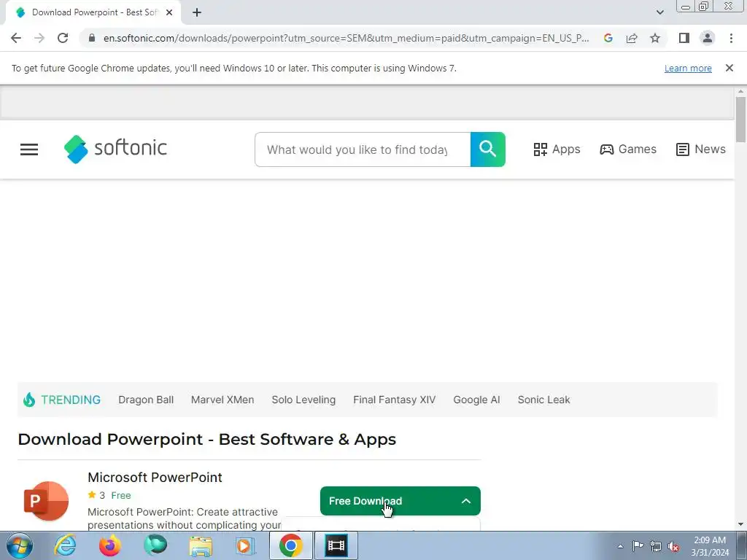Open trending topic Final Fantasy XIV

[x=395, y=400]
